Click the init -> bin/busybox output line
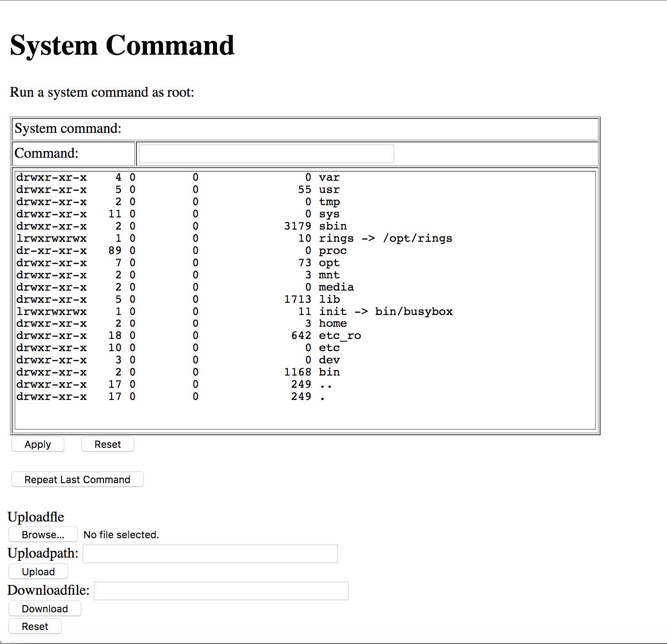Image resolution: width=667 pixels, height=644 pixels. 385,311
